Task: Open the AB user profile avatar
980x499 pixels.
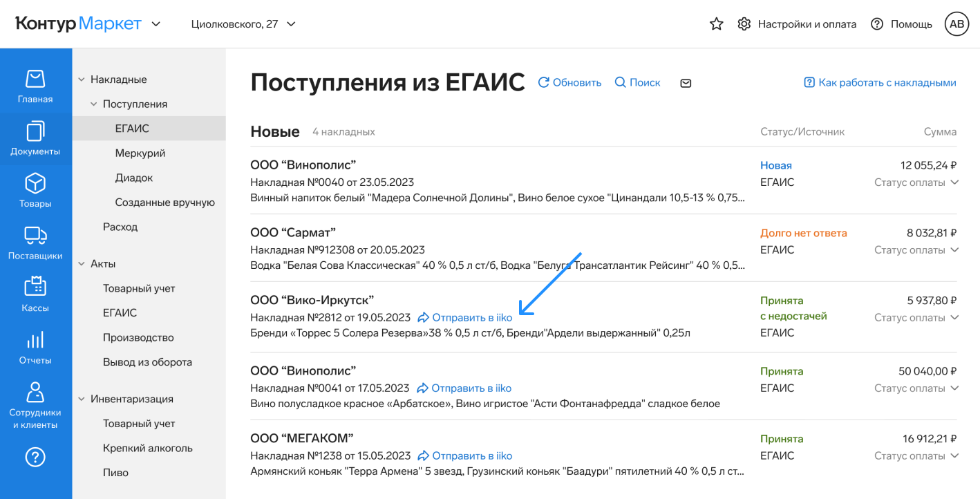Action: [x=957, y=24]
